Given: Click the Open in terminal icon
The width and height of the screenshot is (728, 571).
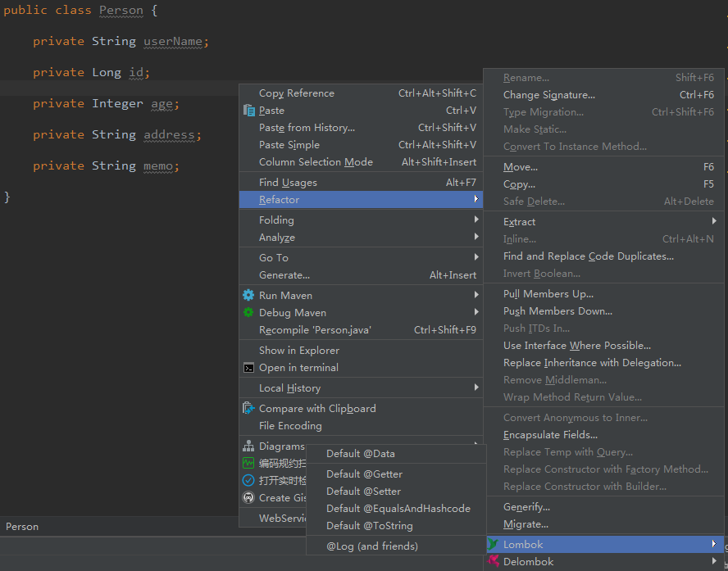Looking at the screenshot, I should click(x=248, y=368).
